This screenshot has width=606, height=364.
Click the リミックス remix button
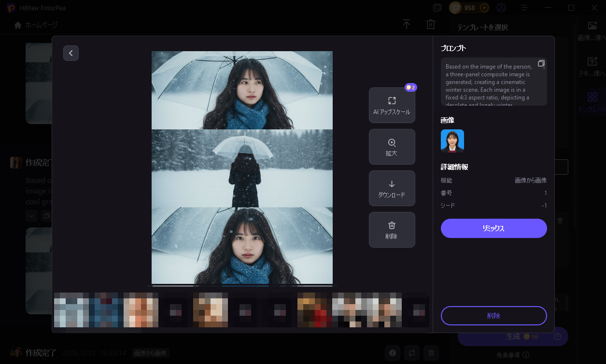pyautogui.click(x=493, y=228)
